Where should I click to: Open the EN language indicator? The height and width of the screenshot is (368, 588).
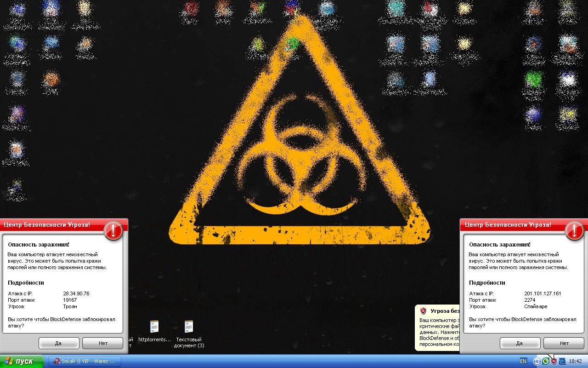pos(523,362)
